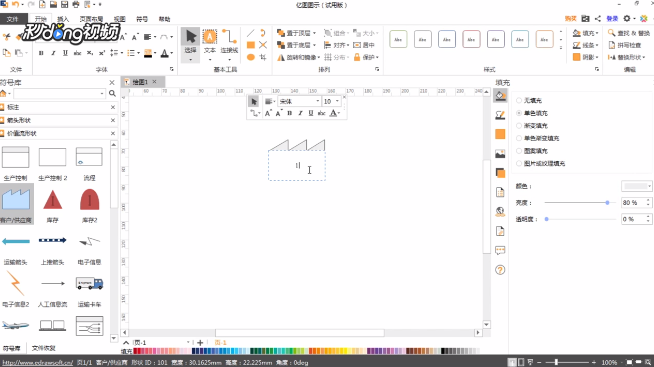The image size is (654, 367).
Task: Pick the orange ellipse shape tool
Action: point(251,57)
